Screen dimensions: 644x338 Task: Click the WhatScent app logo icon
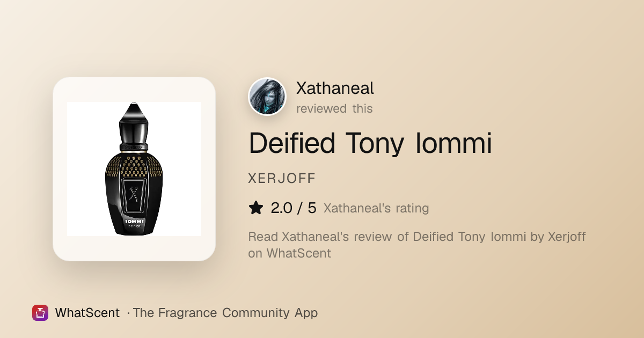click(x=40, y=313)
